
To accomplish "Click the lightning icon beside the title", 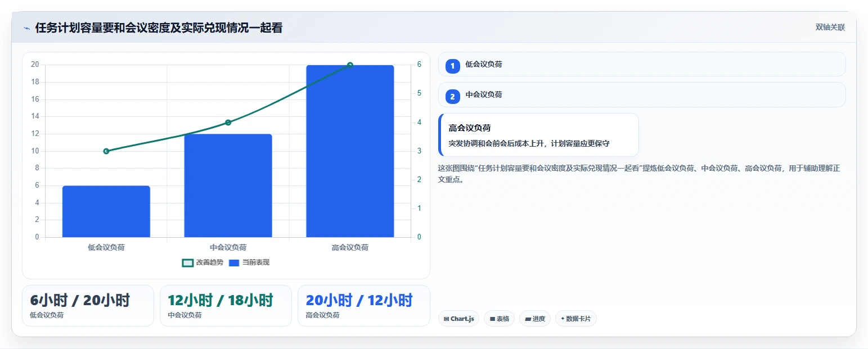I will 26,28.
